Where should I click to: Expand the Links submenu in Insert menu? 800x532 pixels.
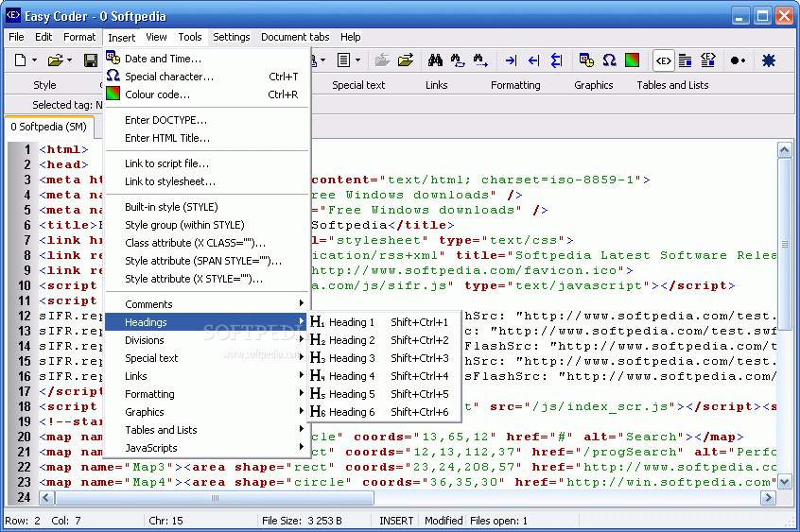click(207, 376)
